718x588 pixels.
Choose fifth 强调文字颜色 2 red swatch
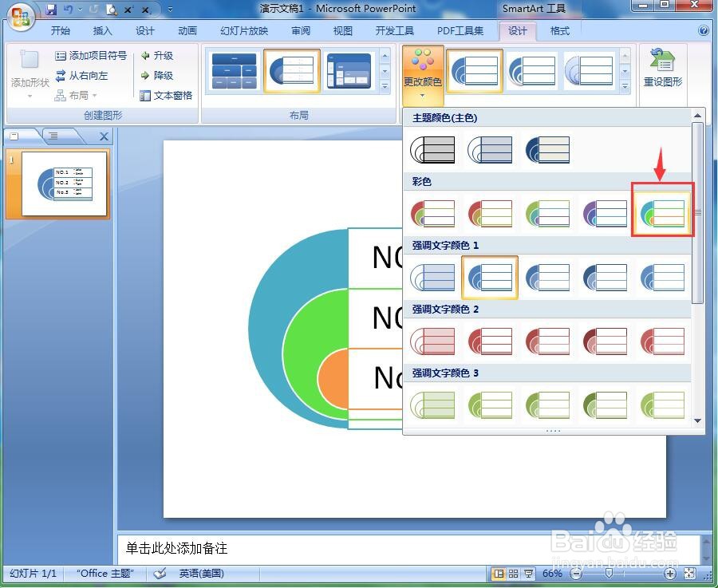(662, 341)
